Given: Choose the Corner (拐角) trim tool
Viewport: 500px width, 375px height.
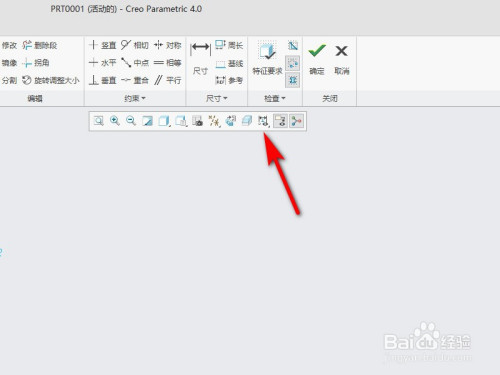Looking at the screenshot, I should pos(36,63).
